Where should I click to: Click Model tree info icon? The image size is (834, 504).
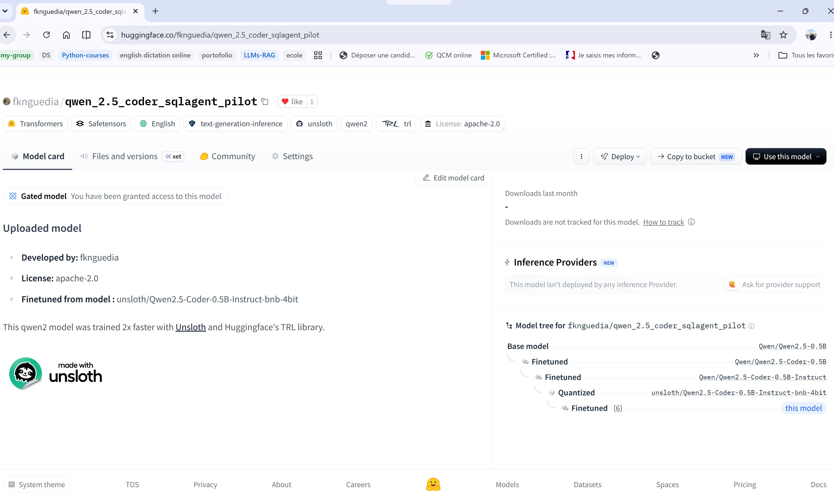pos(751,326)
